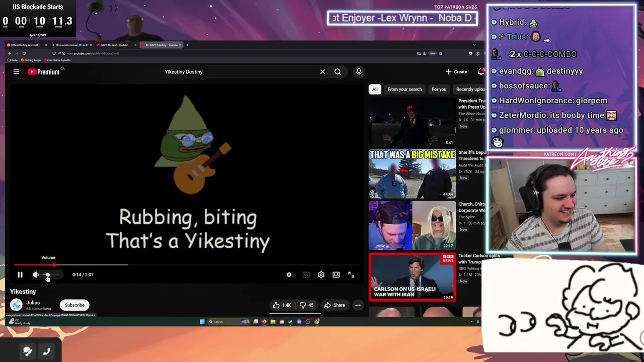
Task: Toggle closed captions (CC) button
Action: (x=306, y=275)
